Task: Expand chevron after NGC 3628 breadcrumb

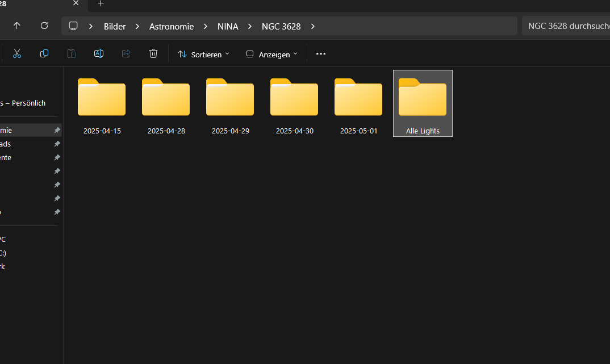Action: point(313,27)
